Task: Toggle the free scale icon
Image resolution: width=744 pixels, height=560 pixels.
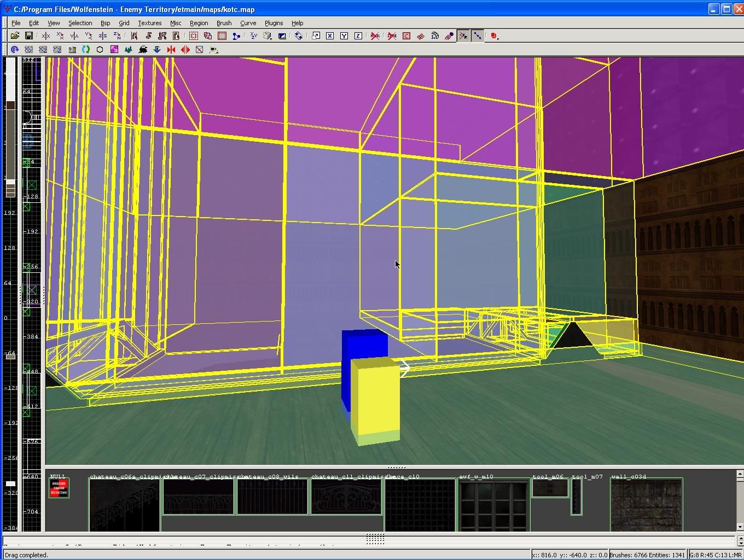Action: (x=316, y=36)
